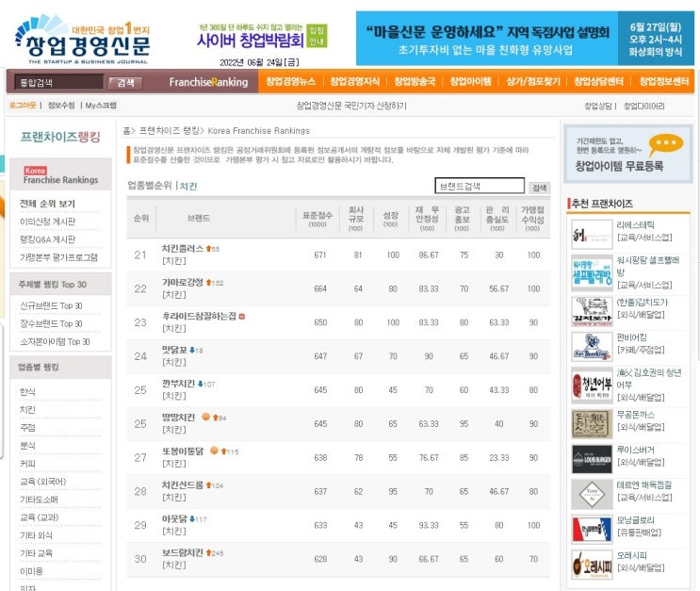Image resolution: width=700 pixels, height=591 pixels.
Task: Click the 청년어부 logo thumbnail
Action: coord(592,386)
